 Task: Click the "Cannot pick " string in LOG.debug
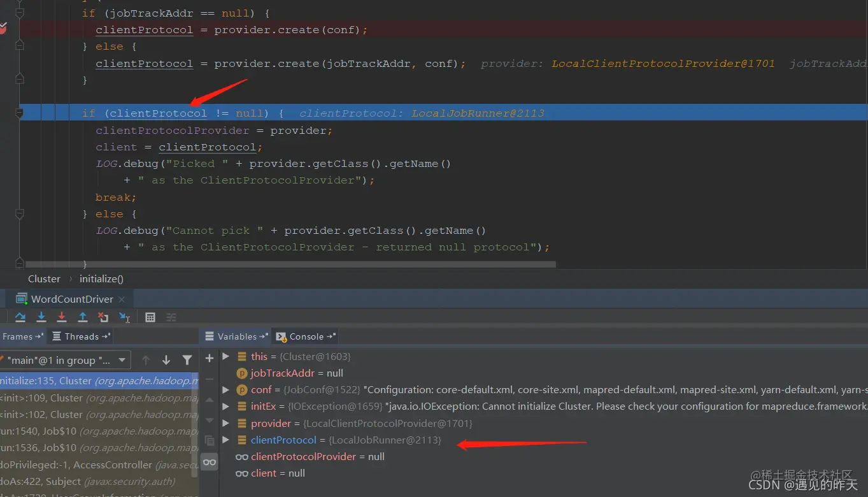click(214, 230)
